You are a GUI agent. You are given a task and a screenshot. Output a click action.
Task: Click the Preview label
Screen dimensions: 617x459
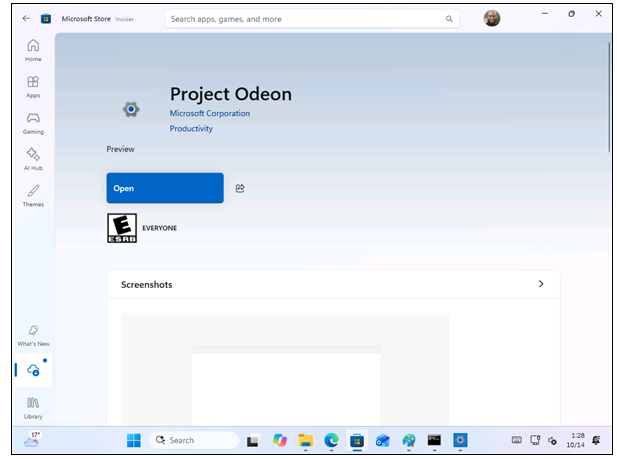(x=120, y=149)
